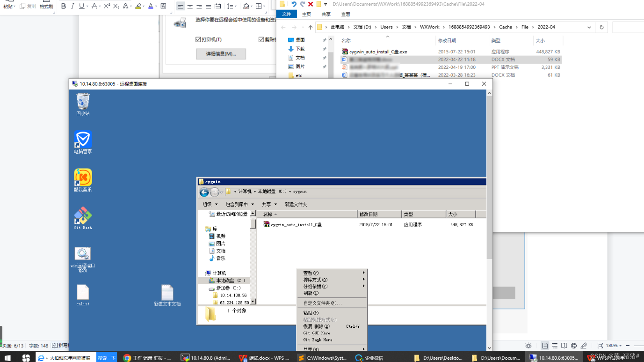The width and height of the screenshot is (644, 362).
Task: Click the red font color icon
Action: 151,6
